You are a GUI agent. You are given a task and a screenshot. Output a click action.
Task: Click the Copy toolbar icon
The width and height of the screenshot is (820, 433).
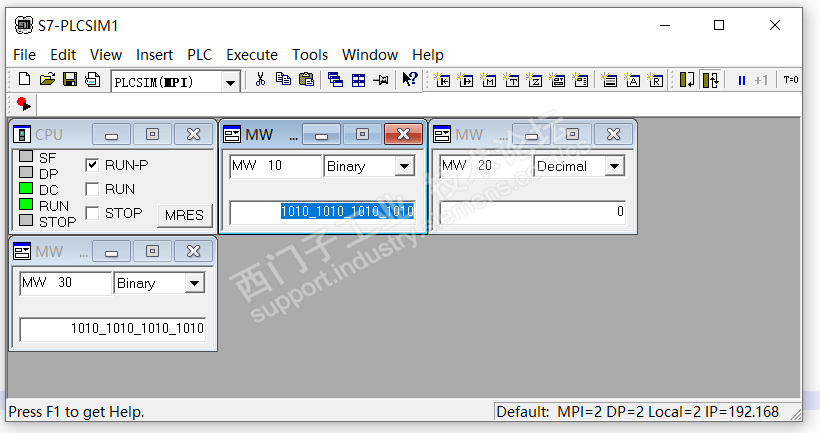(283, 79)
